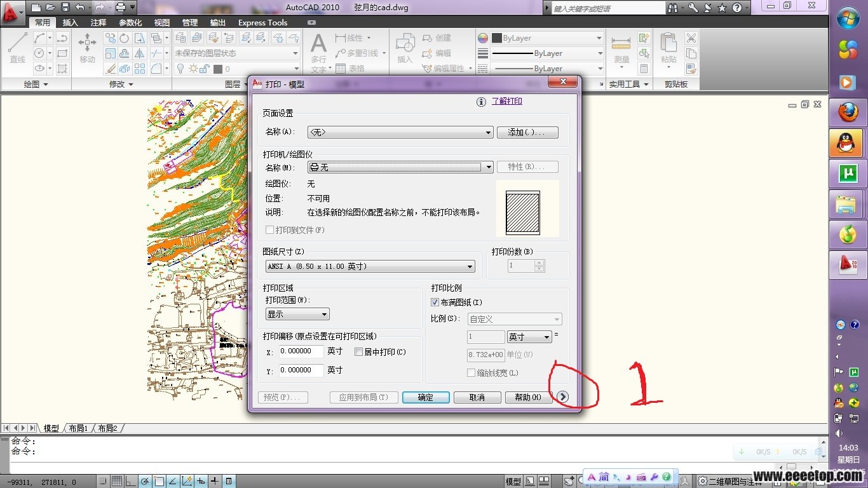Screen dimensions: 868x488
Task: Select the Array tool in Modify panel
Action: point(140,69)
